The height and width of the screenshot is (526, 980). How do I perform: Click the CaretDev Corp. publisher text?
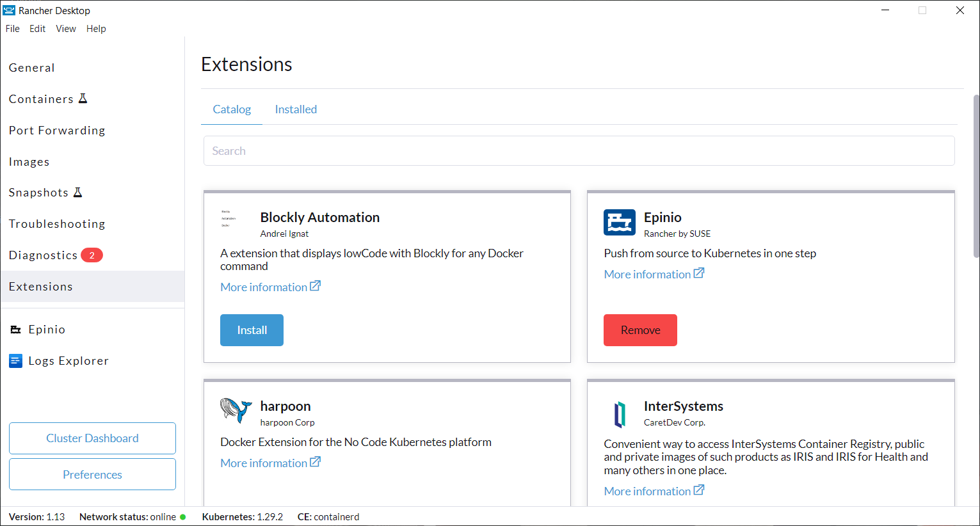click(675, 422)
